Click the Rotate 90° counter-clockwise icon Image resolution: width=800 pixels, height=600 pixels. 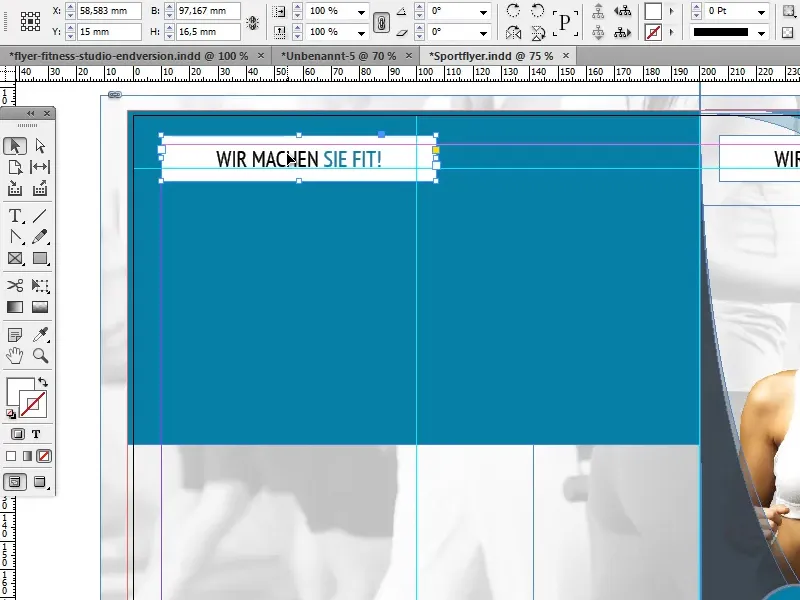[x=537, y=11]
